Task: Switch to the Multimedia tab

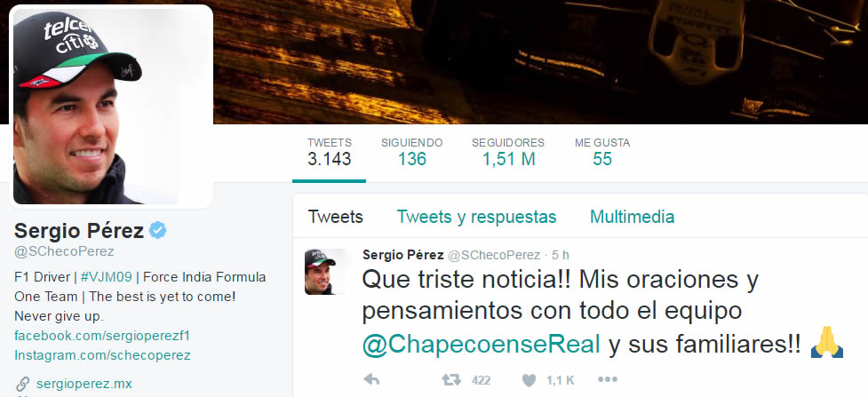Action: 633,217
